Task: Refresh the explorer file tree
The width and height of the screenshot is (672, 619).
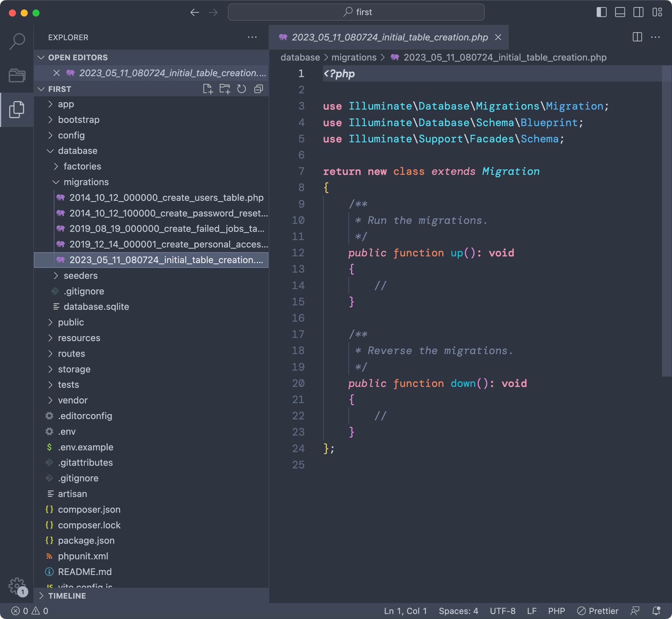Action: pos(242,89)
